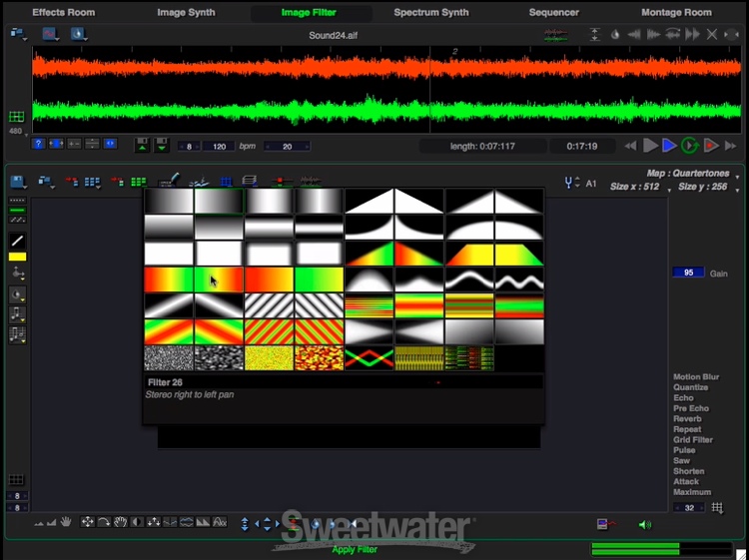This screenshot has height=560, width=749.
Task: Click the bpm value field showing 120
Action: pos(219,147)
